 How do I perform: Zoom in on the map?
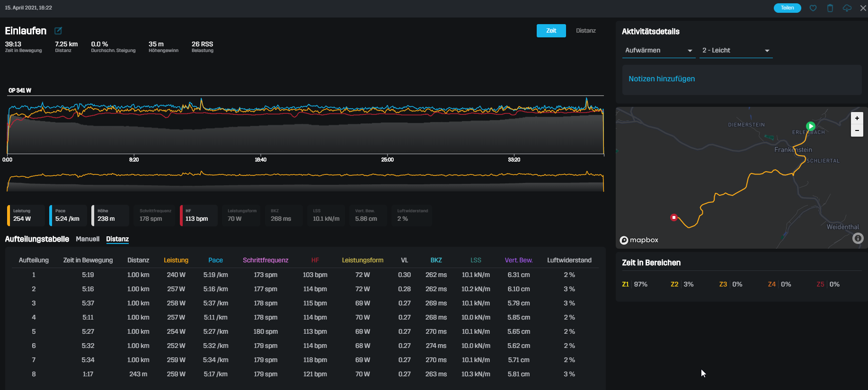857,118
